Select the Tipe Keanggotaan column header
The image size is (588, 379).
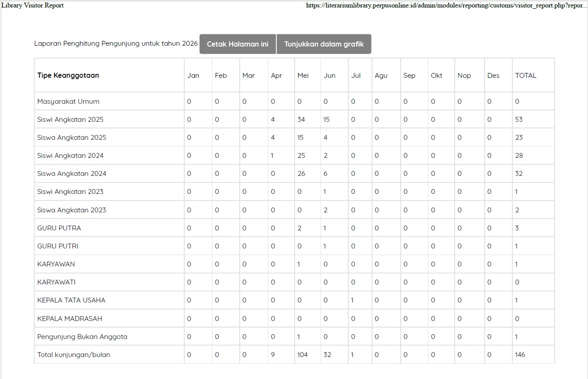(x=68, y=75)
